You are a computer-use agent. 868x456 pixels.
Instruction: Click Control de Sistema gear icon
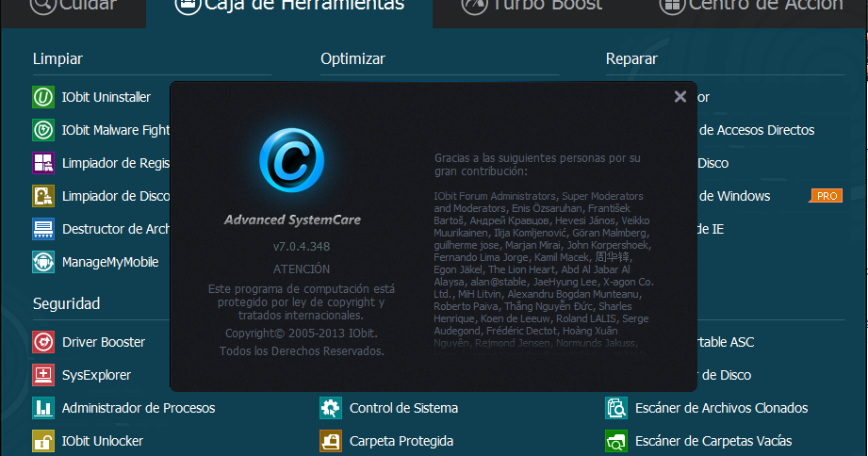coord(331,408)
